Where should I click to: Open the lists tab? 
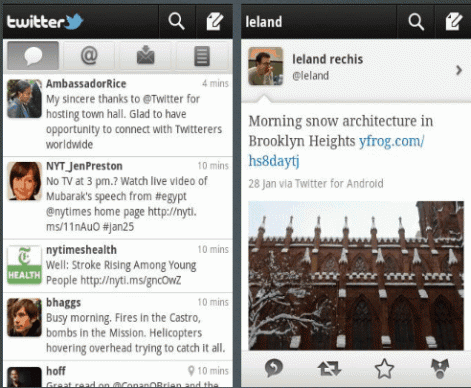coord(202,56)
